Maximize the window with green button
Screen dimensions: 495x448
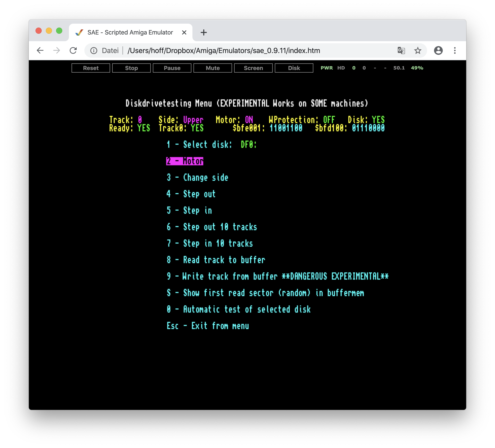[59, 31]
